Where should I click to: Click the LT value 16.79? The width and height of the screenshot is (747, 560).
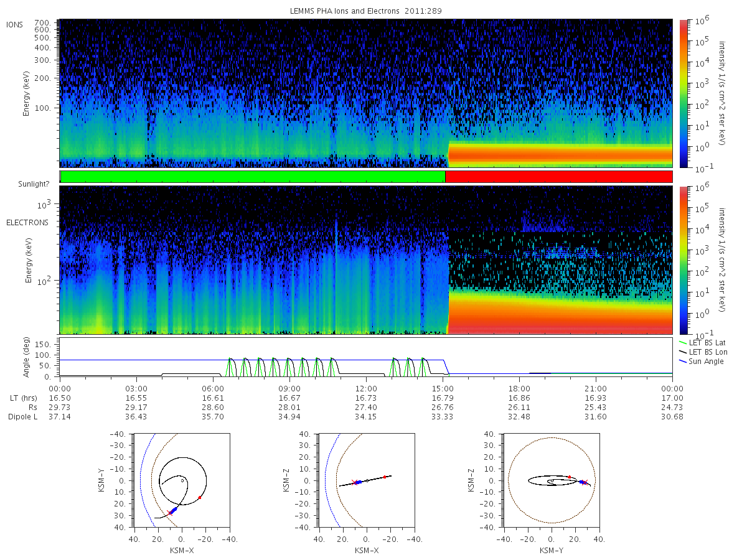[x=443, y=398]
